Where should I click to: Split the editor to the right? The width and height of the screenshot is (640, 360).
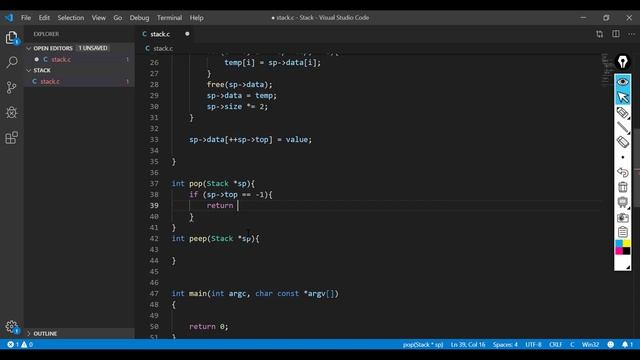616,34
